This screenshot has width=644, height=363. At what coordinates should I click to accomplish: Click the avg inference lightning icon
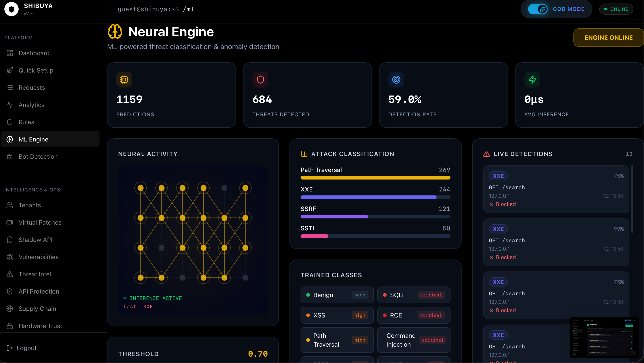point(532,80)
